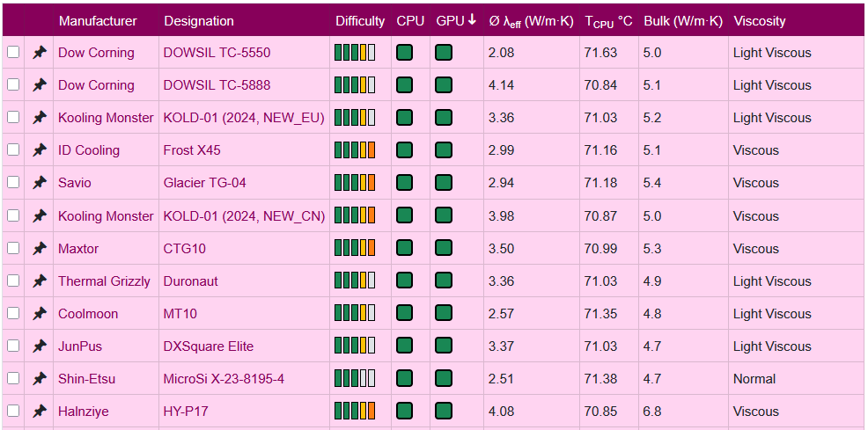Sort by TCPU °C column header
The image size is (868, 430).
click(609, 22)
